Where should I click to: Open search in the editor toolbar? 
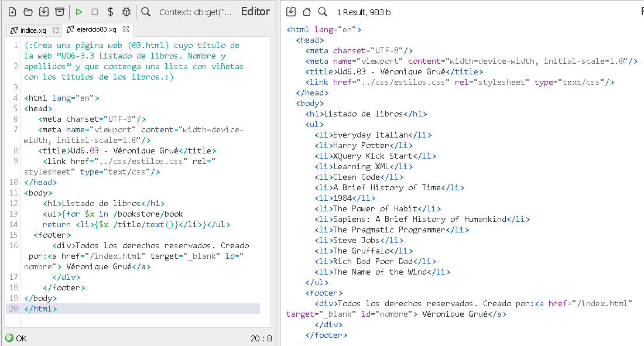click(146, 12)
